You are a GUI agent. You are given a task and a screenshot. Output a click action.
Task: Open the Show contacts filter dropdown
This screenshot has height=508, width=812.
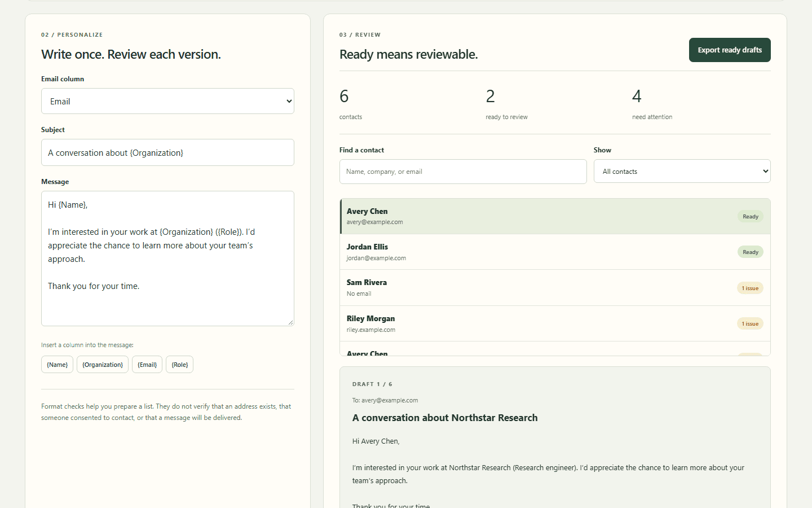click(x=682, y=171)
